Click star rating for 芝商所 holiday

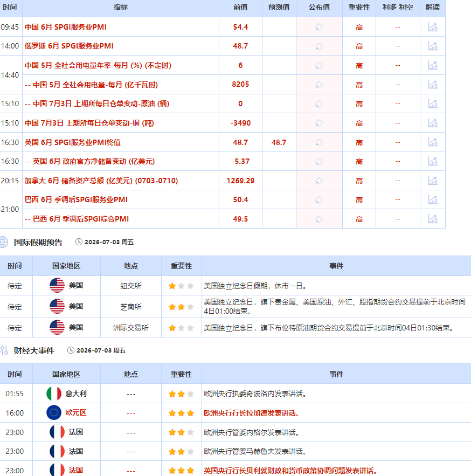click(181, 307)
